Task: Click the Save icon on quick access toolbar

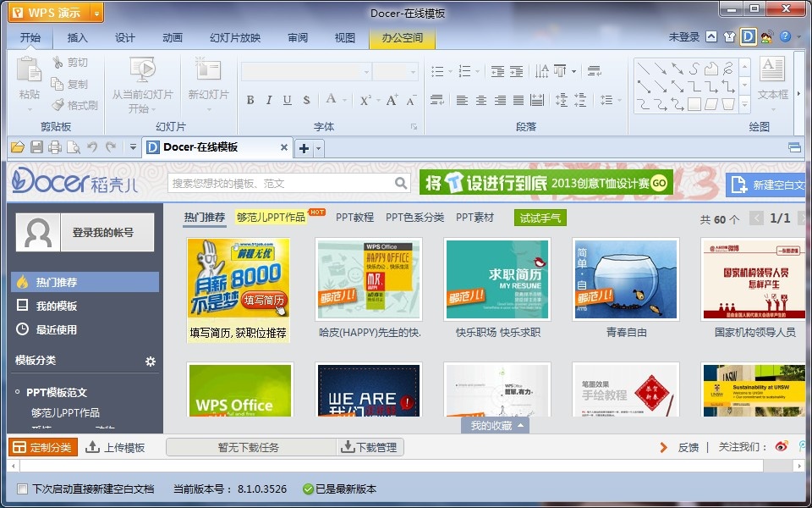Action: pyautogui.click(x=37, y=147)
